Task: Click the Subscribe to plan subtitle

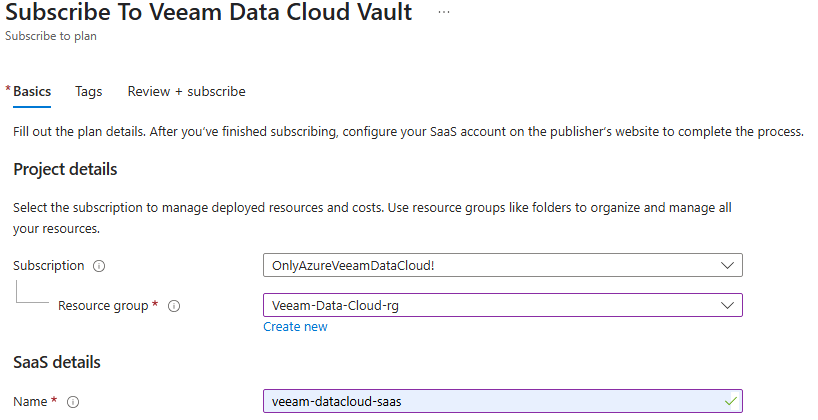Action: pyautogui.click(x=51, y=36)
